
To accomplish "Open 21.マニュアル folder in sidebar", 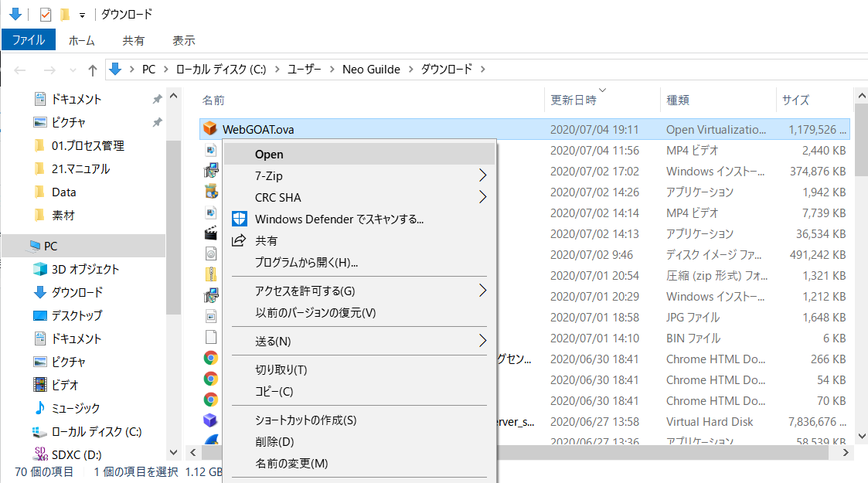I will pos(81,168).
